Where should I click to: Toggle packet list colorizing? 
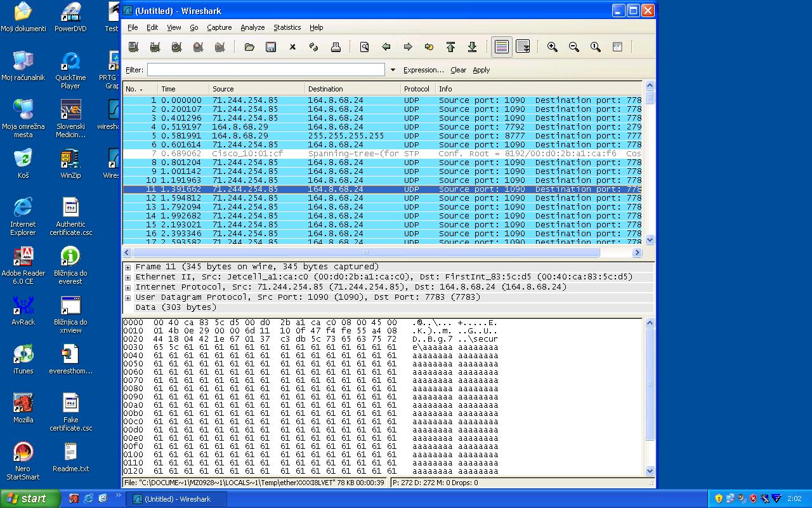click(502, 47)
